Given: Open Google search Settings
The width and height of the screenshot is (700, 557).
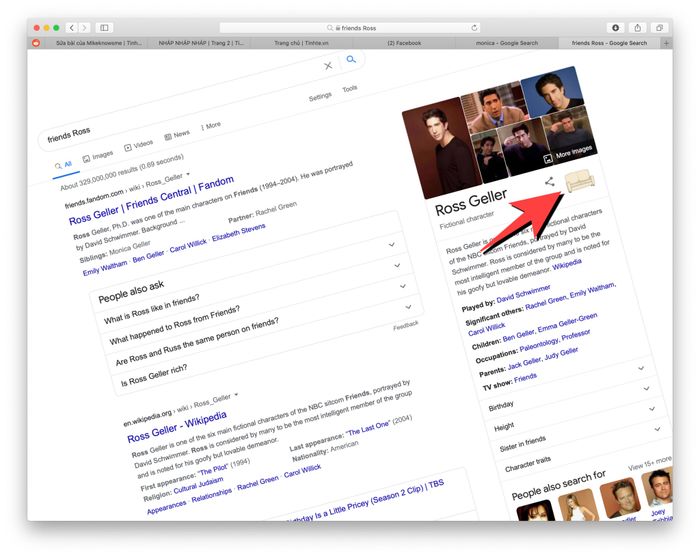Looking at the screenshot, I should (320, 96).
